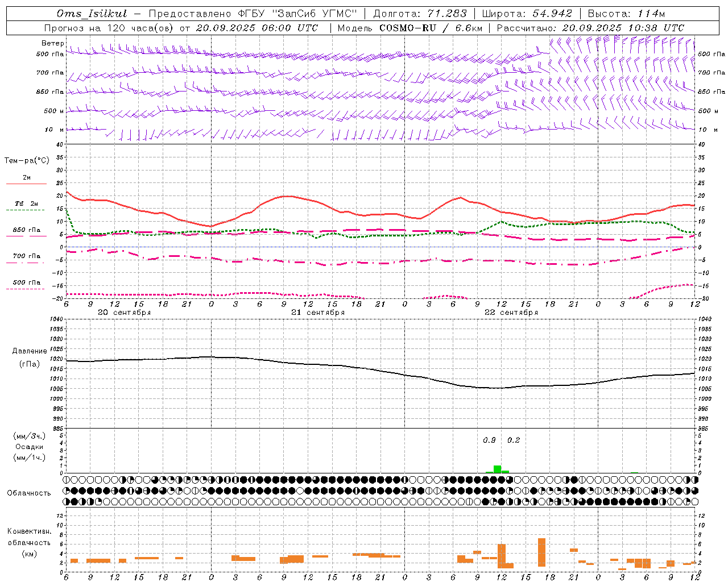Click the Осадки panel label
728x582 pixels.
click(29, 447)
